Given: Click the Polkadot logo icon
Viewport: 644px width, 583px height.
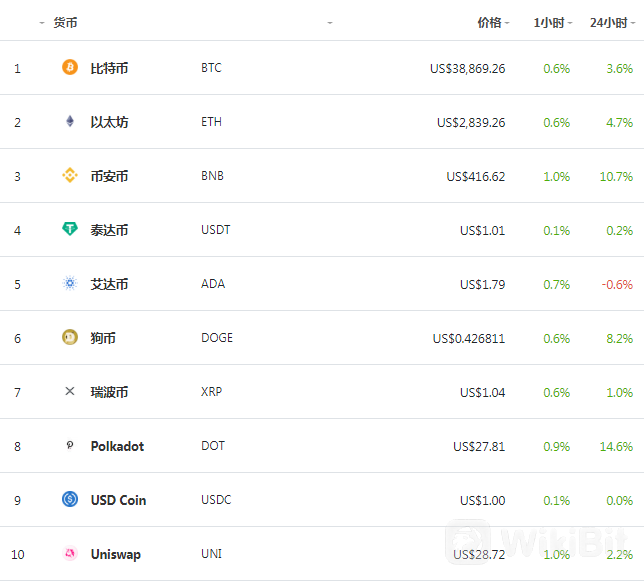Looking at the screenshot, I should (x=70, y=446).
